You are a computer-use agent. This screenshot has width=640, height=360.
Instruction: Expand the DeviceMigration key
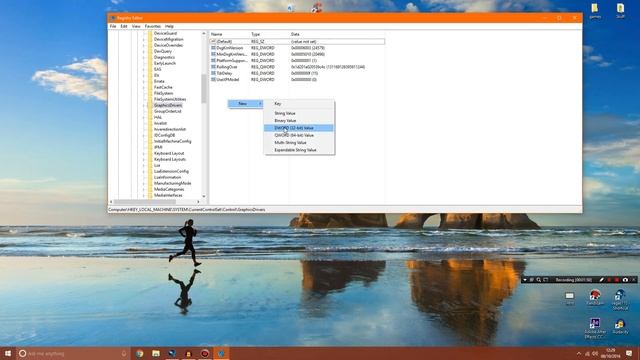pos(144,40)
